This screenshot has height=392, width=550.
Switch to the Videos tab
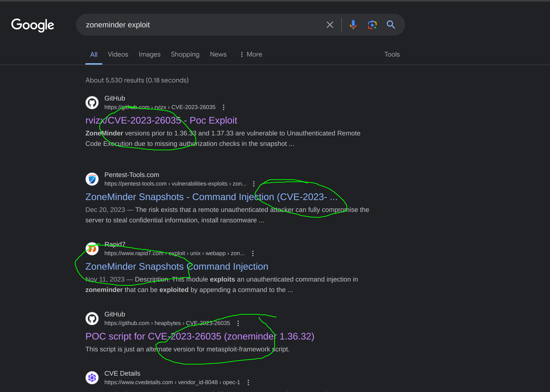tap(118, 54)
